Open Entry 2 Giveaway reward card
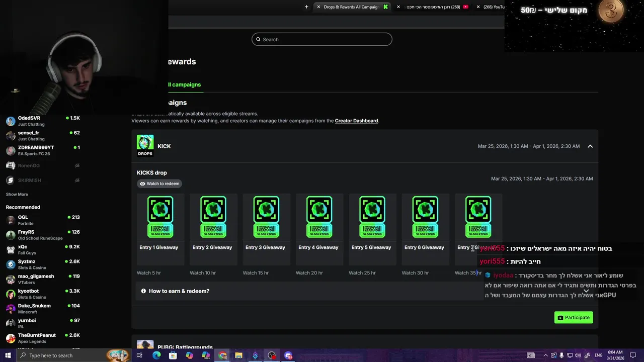 click(x=213, y=229)
